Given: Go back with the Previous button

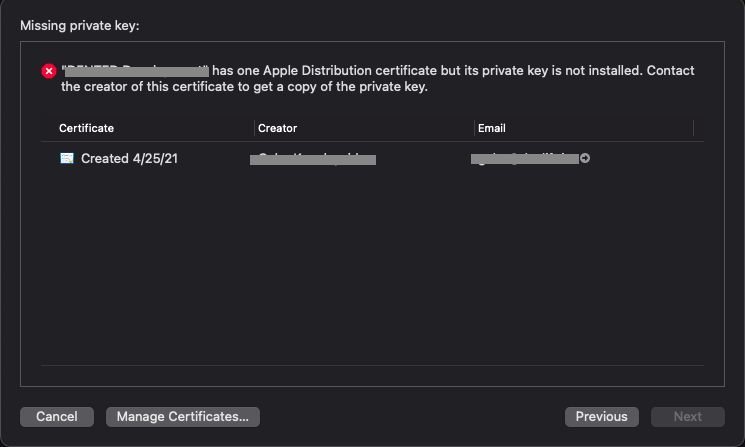Looking at the screenshot, I should click(x=602, y=417).
